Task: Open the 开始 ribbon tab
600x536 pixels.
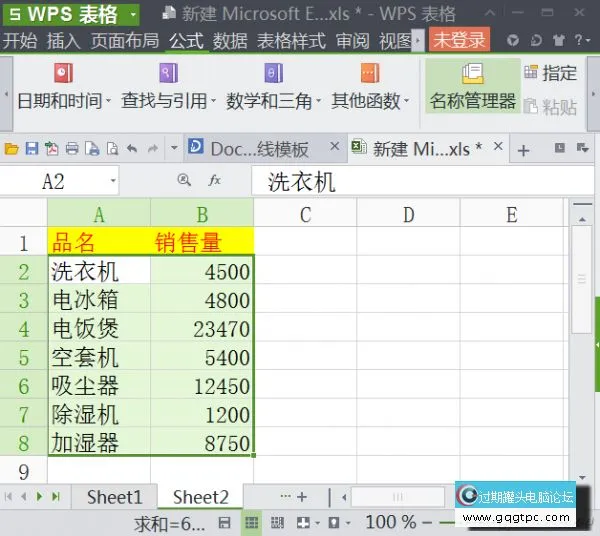Action: (20, 41)
